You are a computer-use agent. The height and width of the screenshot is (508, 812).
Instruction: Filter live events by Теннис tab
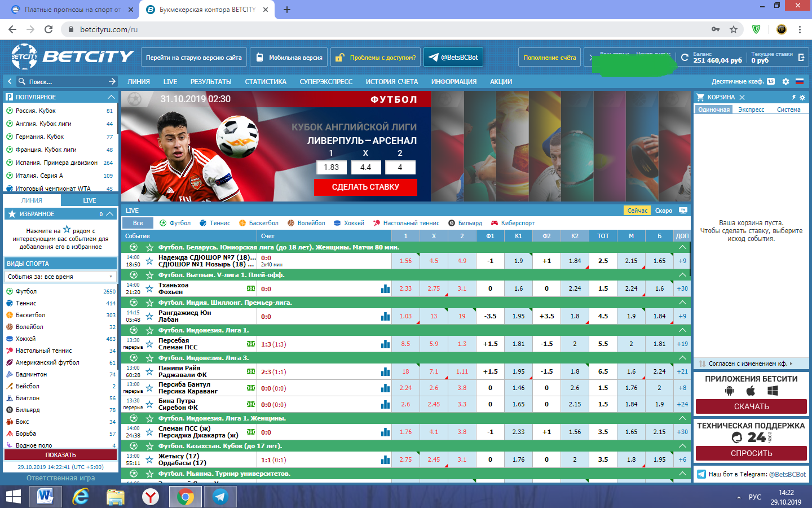pyautogui.click(x=215, y=223)
